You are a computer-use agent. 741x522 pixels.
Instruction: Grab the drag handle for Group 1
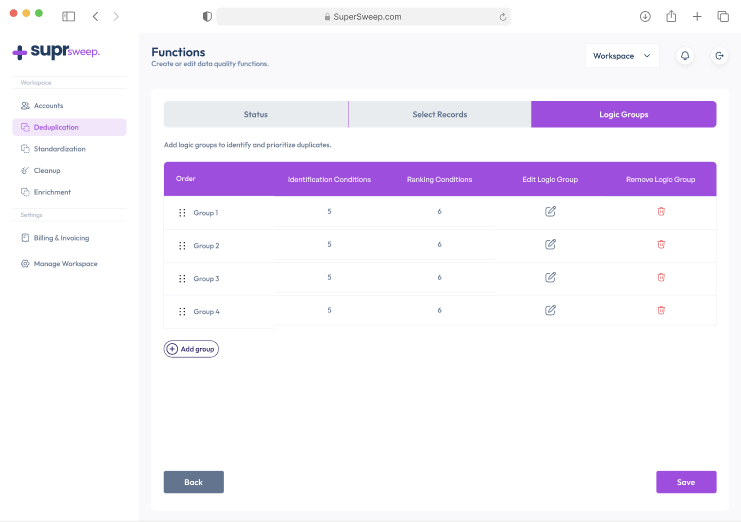pyautogui.click(x=182, y=213)
